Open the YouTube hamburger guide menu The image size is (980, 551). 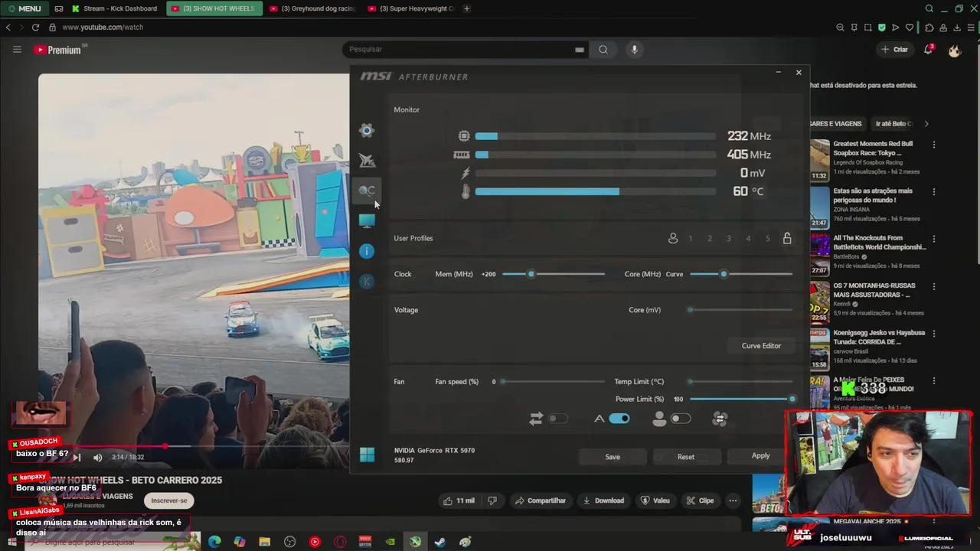pos(17,50)
